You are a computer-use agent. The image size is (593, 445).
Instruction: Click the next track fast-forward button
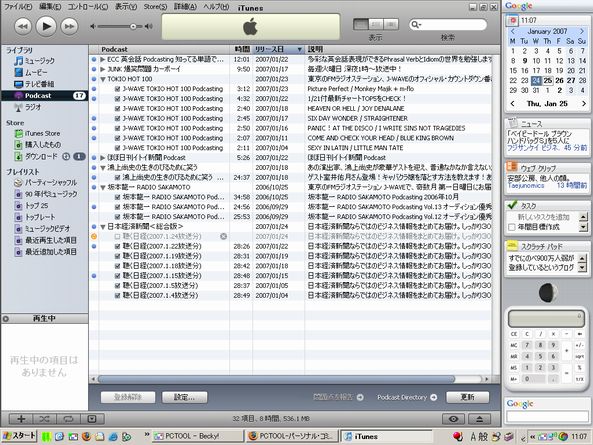coord(70,26)
